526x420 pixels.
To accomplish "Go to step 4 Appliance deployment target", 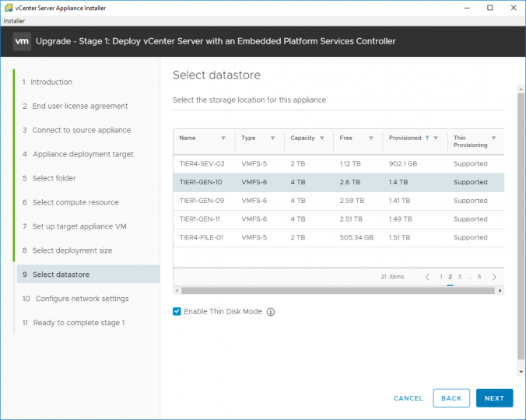I will tap(78, 154).
